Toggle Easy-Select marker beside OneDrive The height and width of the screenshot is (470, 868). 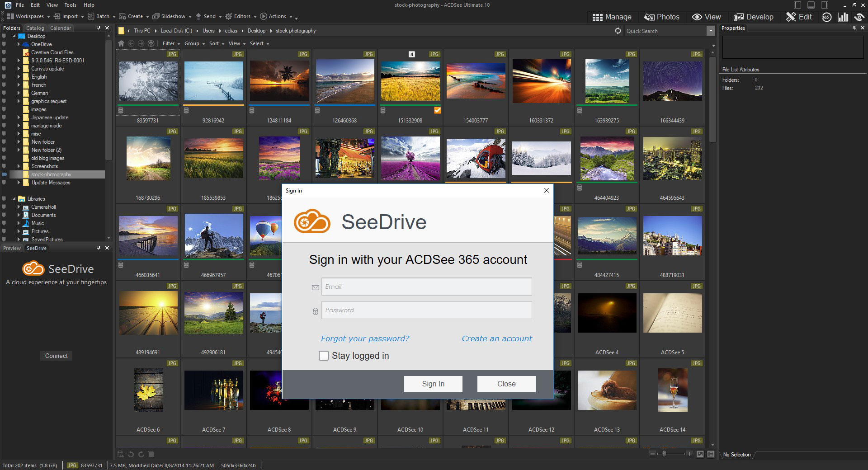tap(4, 44)
